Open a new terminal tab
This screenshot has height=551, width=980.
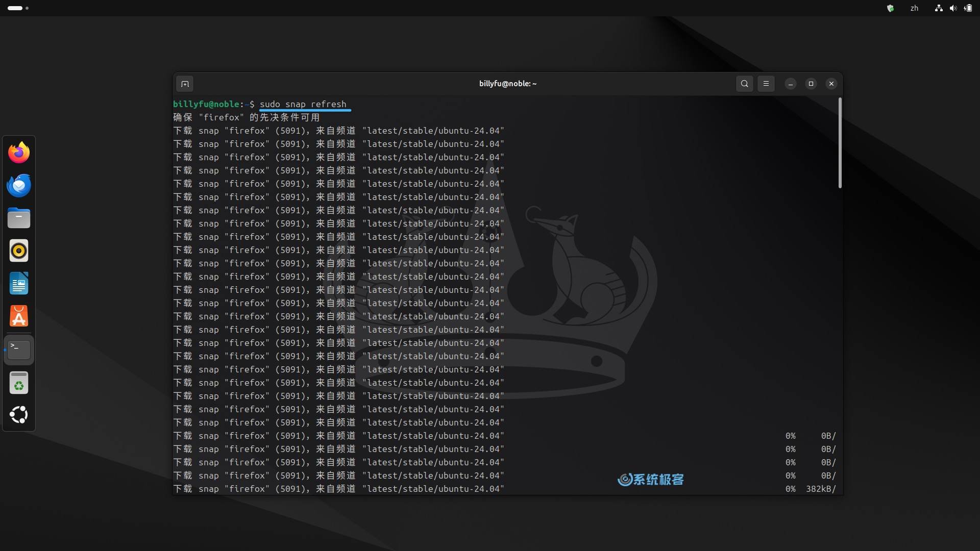tap(185, 84)
